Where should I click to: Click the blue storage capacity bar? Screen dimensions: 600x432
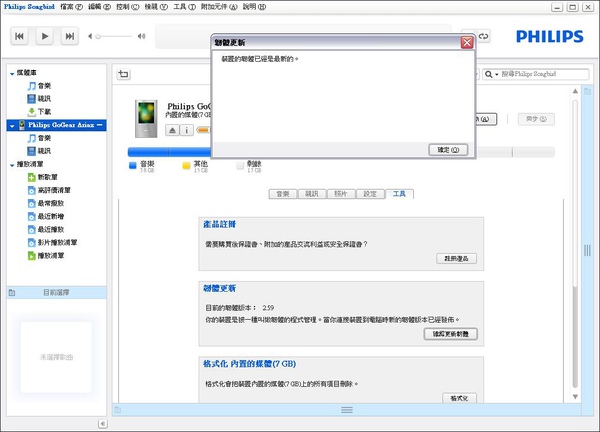coord(169,152)
